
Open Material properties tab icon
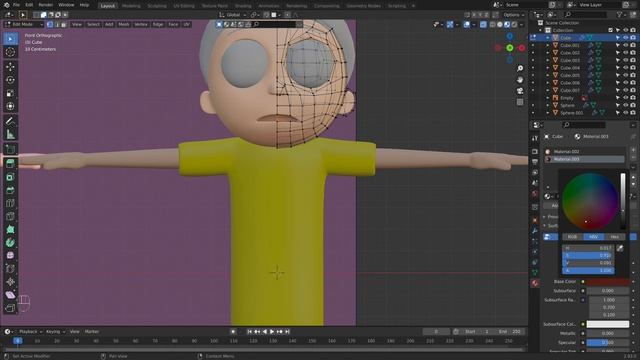(535, 282)
